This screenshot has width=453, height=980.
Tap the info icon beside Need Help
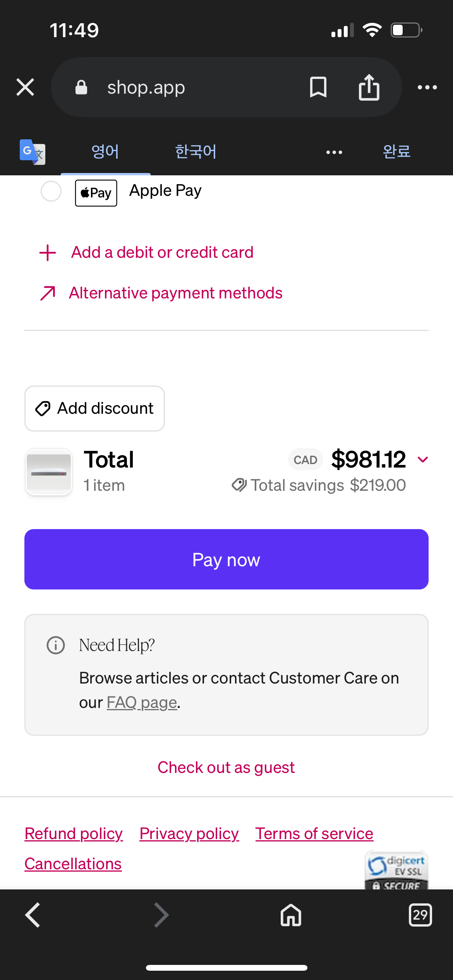pyautogui.click(x=56, y=645)
